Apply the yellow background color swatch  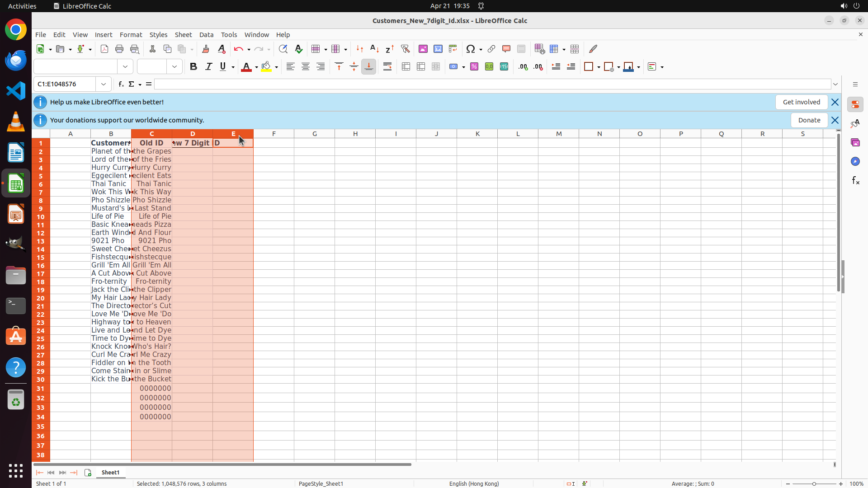(266, 67)
